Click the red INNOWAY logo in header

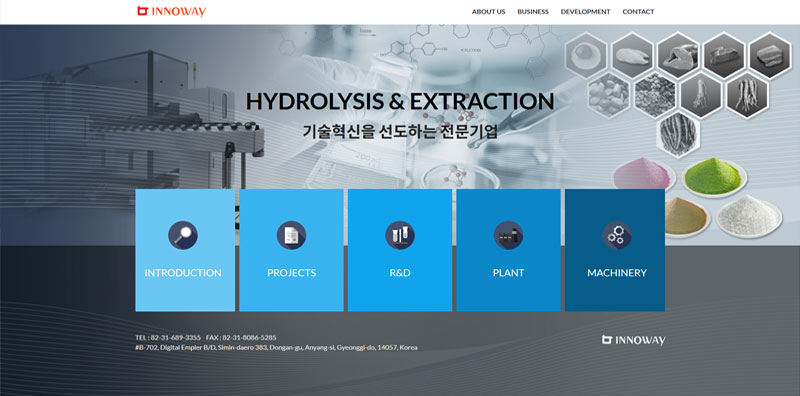[171, 11]
